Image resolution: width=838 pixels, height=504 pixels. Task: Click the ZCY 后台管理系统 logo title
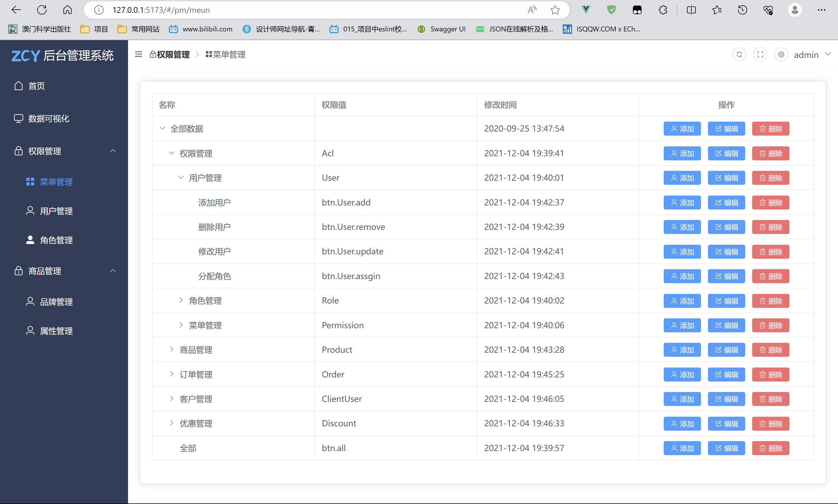[x=63, y=56]
